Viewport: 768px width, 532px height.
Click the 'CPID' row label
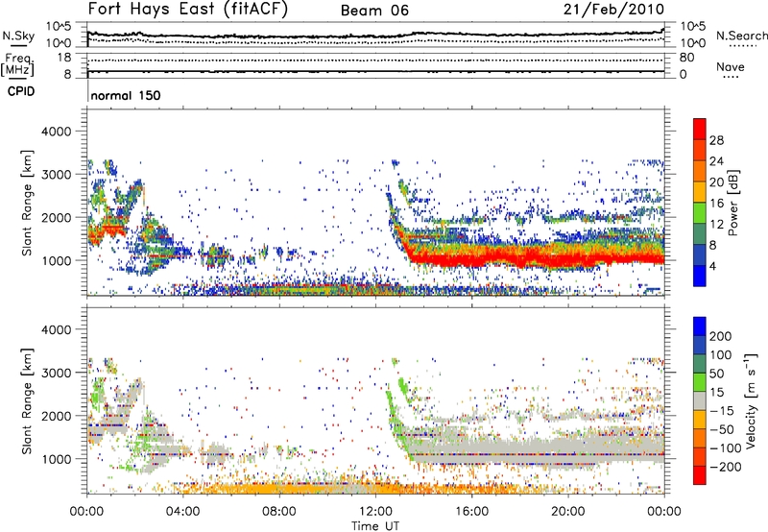click(21, 91)
